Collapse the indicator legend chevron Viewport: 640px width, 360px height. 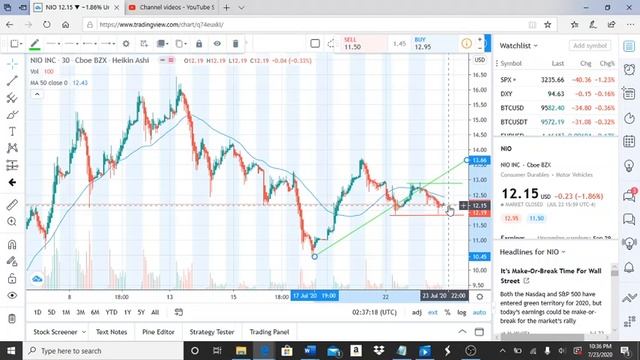coord(37,94)
